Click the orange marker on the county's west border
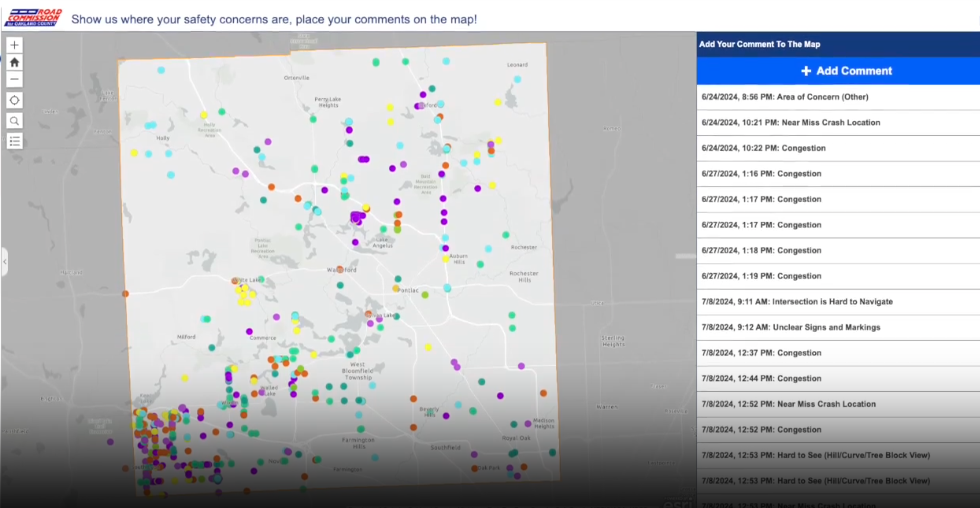Viewport: 980px width, 508px height. (125, 294)
